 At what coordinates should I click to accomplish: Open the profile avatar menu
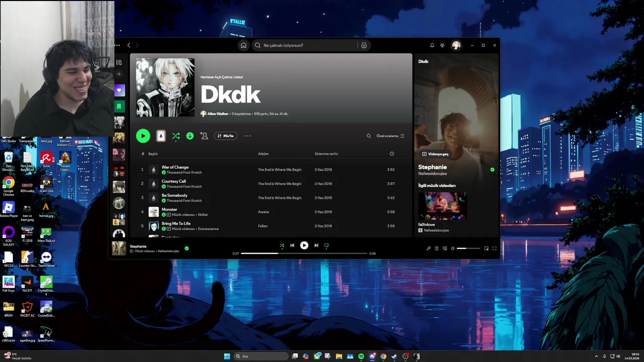point(456,45)
